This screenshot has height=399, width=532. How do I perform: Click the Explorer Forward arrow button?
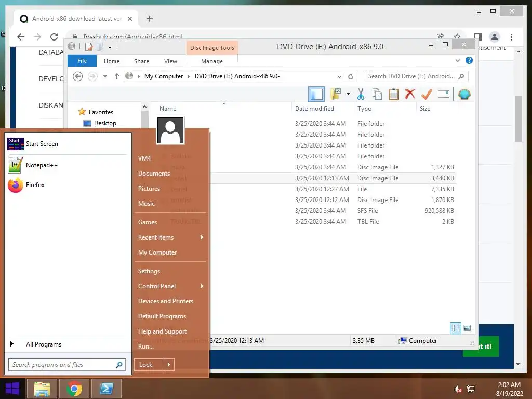(x=92, y=76)
